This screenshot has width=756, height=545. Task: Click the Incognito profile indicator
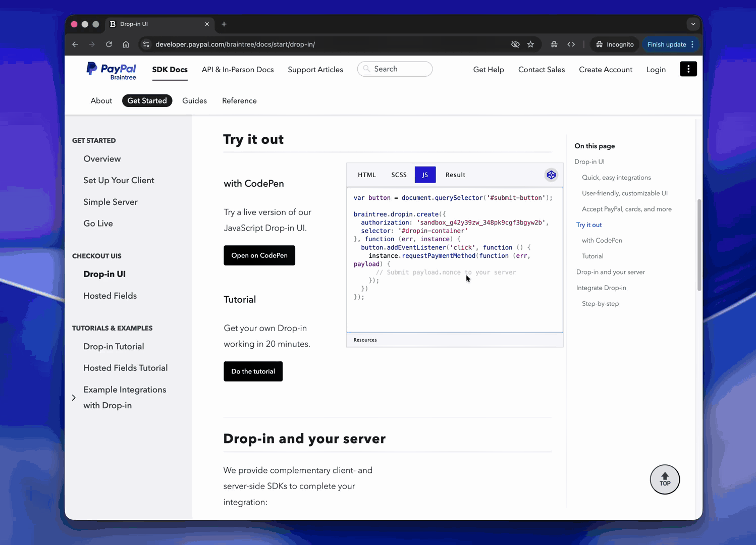tap(615, 44)
